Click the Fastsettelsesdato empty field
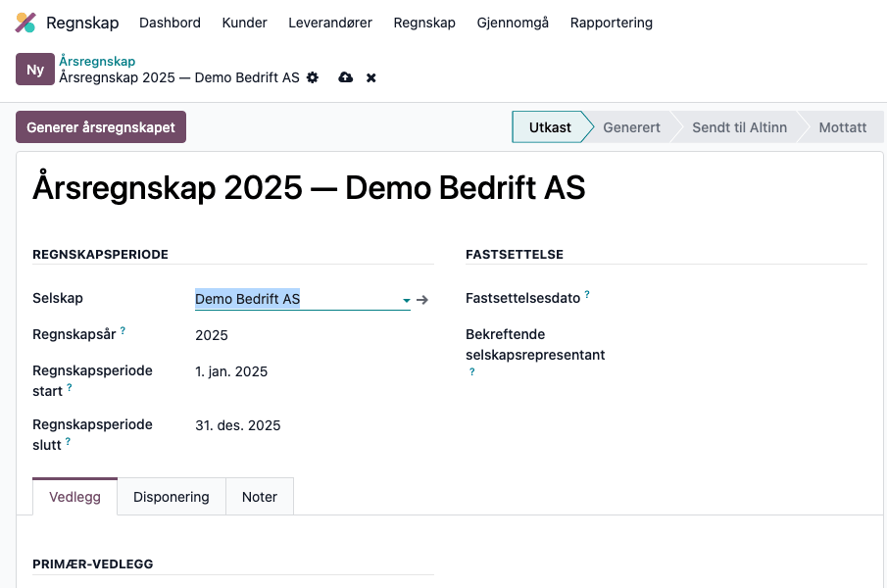Viewport: 887px width, 588px height. click(x=747, y=298)
